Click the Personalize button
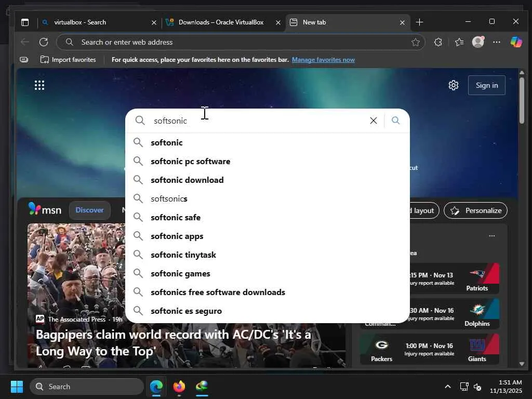Image resolution: width=532 pixels, height=399 pixels. point(475,210)
